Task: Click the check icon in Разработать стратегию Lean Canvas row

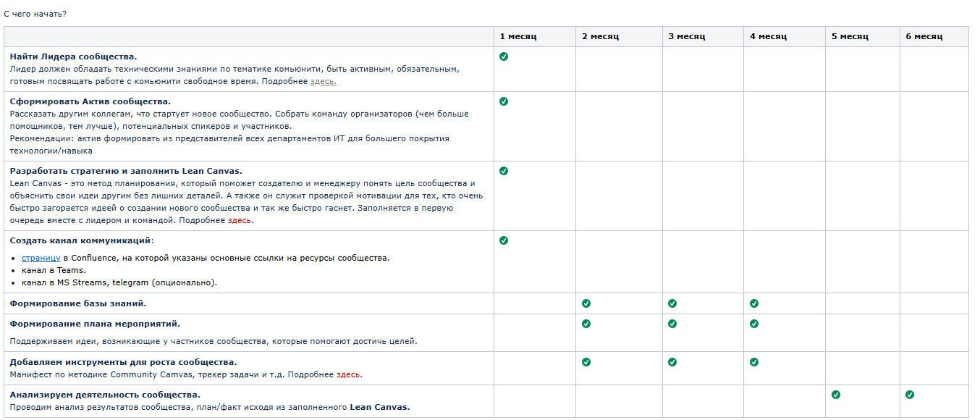Action: click(504, 171)
